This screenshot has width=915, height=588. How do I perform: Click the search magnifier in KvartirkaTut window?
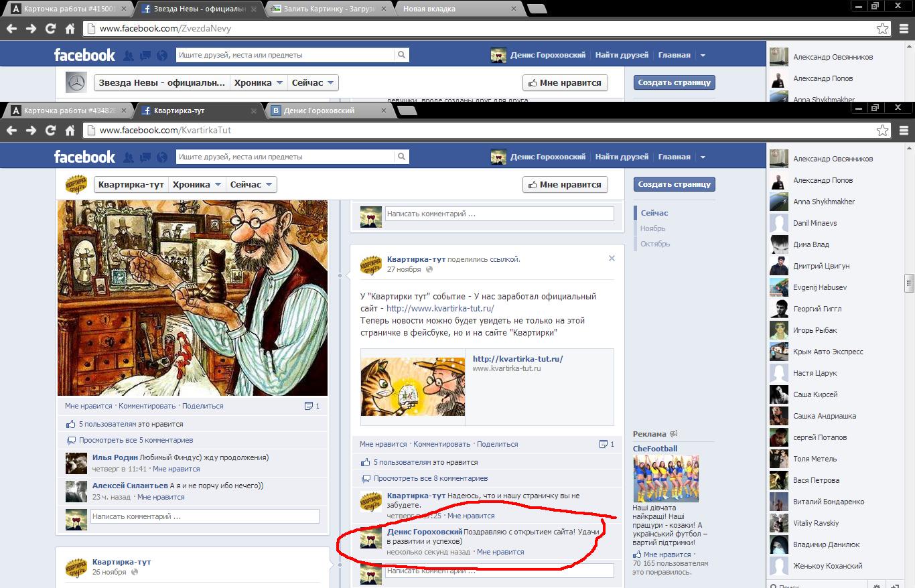pyautogui.click(x=401, y=157)
